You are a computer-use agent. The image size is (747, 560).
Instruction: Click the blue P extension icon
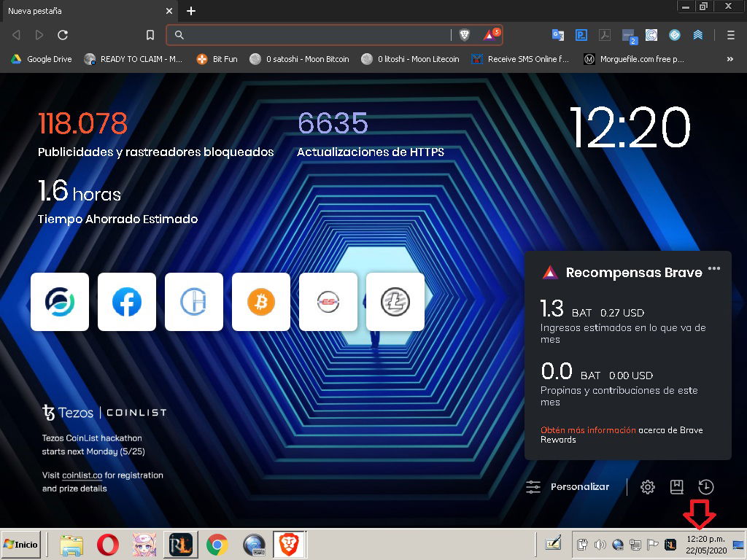(x=581, y=35)
